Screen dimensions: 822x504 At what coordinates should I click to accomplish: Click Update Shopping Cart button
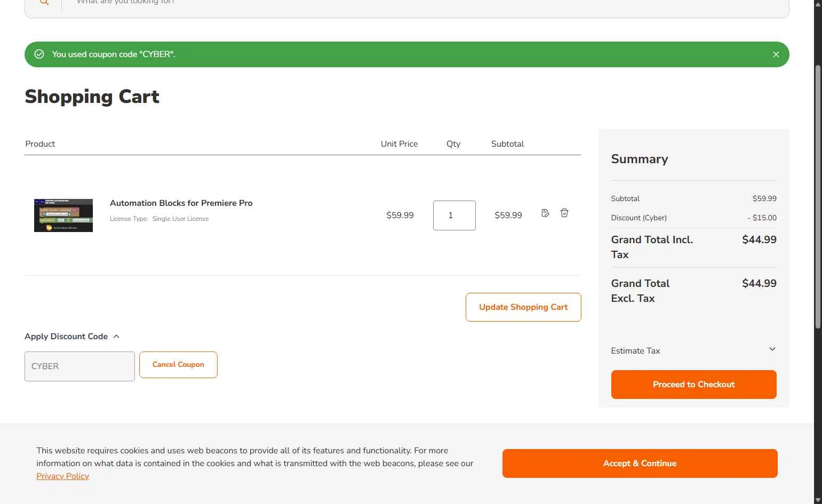[x=523, y=307]
